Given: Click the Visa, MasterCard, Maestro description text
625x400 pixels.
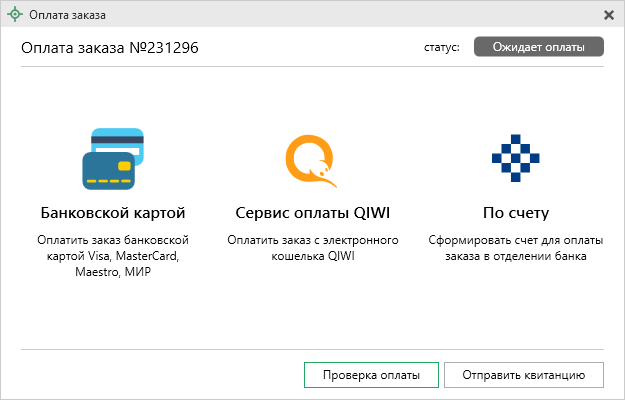Looking at the screenshot, I should 113,257.
